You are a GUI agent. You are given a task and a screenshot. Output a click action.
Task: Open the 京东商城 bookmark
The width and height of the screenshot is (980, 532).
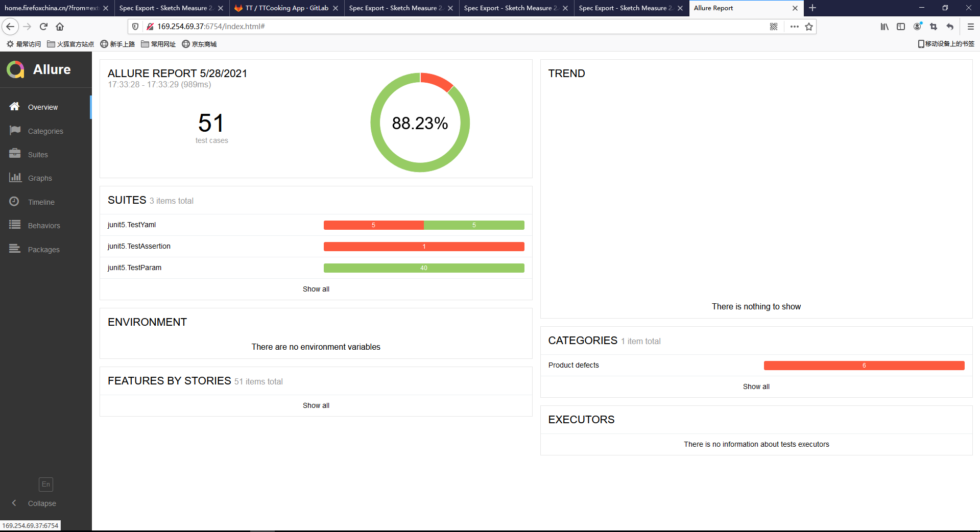tap(199, 44)
